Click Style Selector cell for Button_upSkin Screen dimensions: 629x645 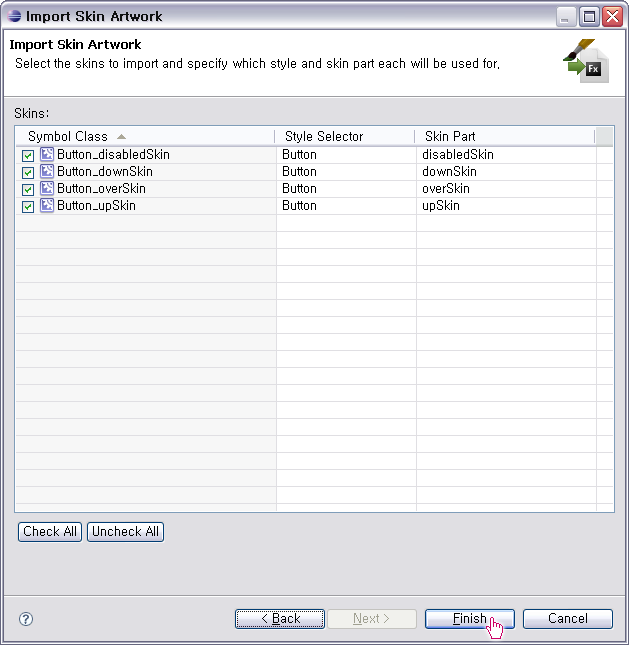346,206
